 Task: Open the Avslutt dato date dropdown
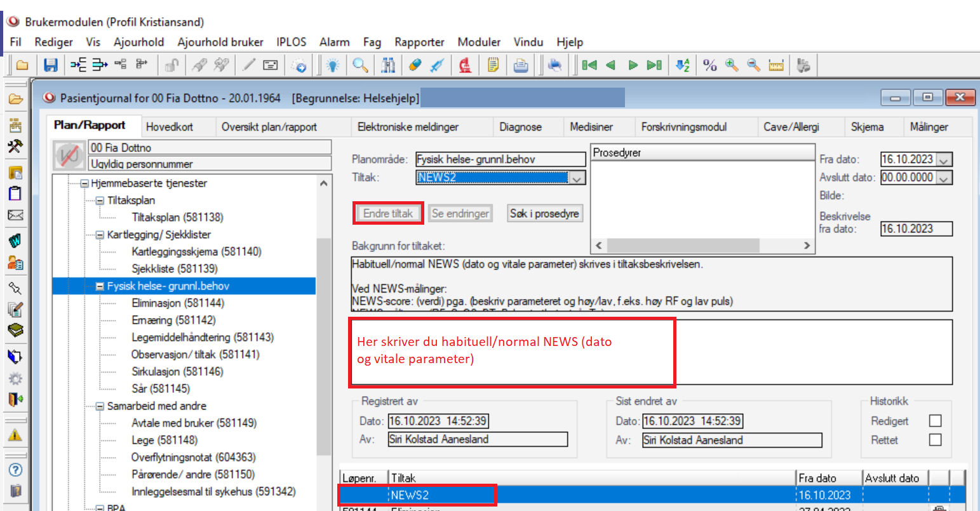point(944,178)
